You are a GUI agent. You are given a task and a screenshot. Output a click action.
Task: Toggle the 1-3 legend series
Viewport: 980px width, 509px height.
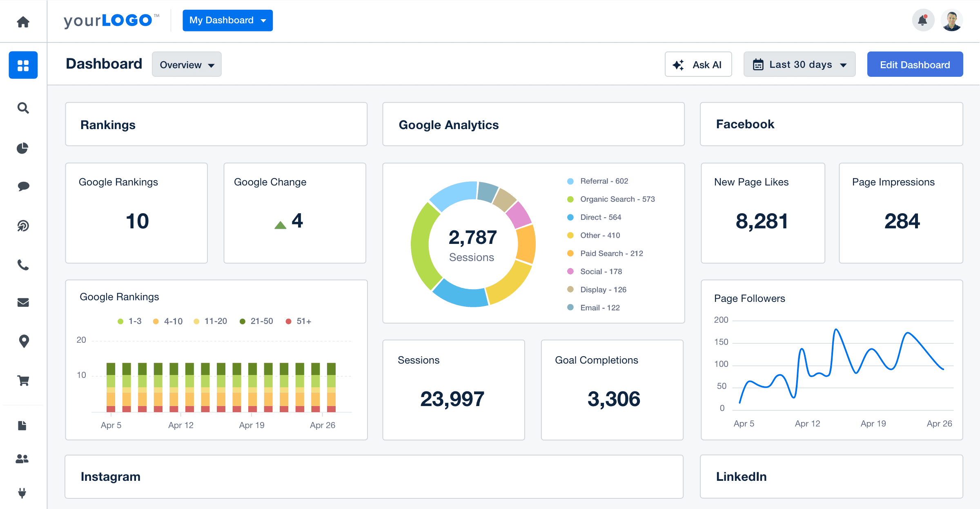pyautogui.click(x=129, y=321)
